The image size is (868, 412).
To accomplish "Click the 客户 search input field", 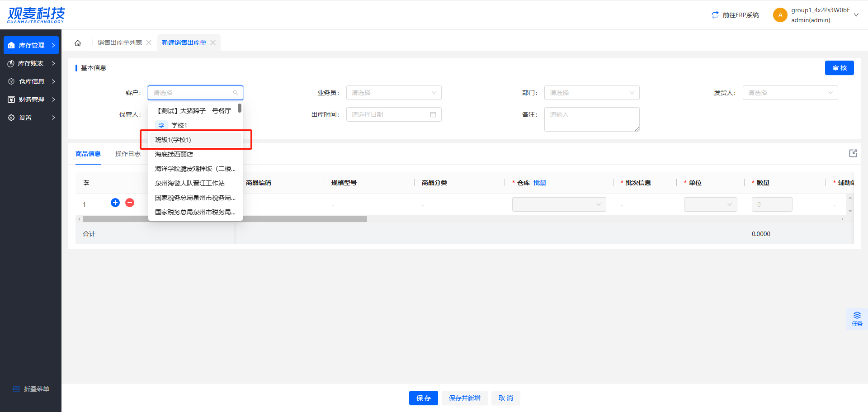I will pyautogui.click(x=195, y=93).
